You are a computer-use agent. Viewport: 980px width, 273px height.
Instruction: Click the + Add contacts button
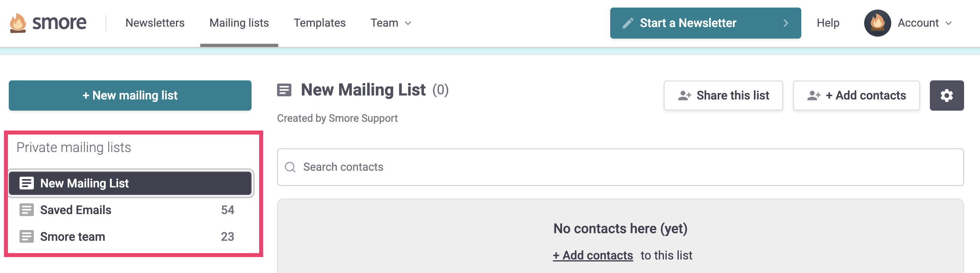click(856, 96)
